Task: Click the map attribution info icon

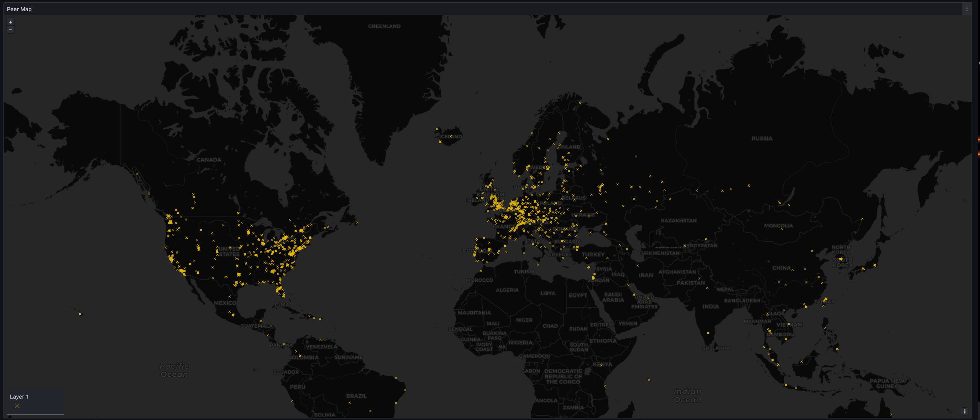Action: point(965,412)
